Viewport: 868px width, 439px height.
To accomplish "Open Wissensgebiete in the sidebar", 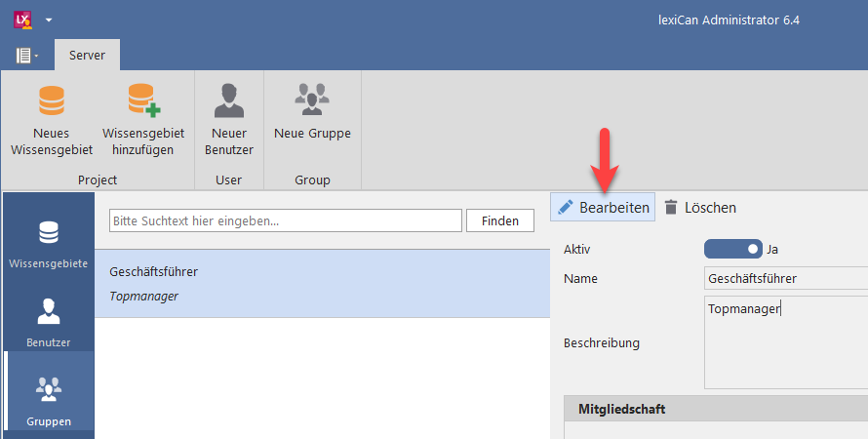I will tap(49, 244).
